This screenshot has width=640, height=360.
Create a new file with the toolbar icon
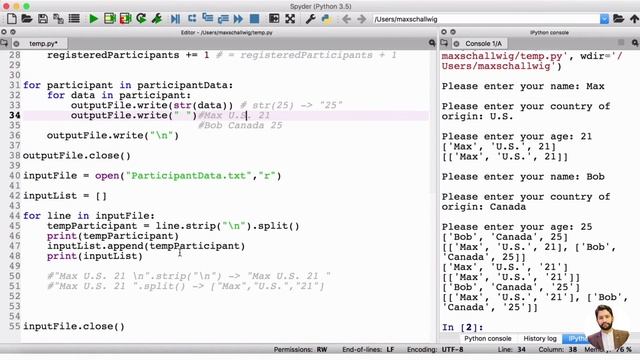pyautogui.click(x=12, y=19)
